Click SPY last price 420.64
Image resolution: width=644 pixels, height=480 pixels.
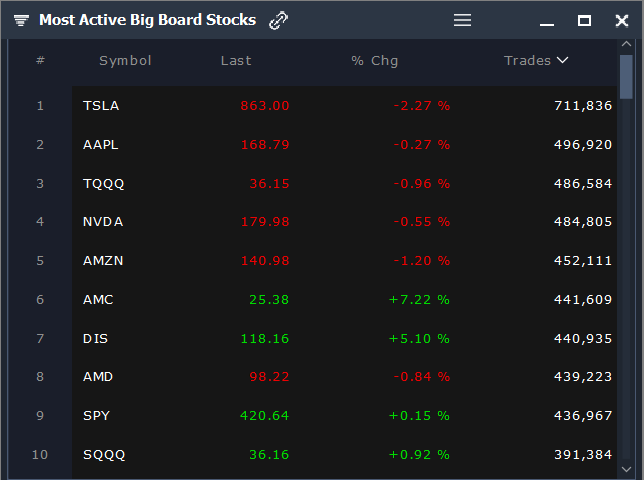265,416
